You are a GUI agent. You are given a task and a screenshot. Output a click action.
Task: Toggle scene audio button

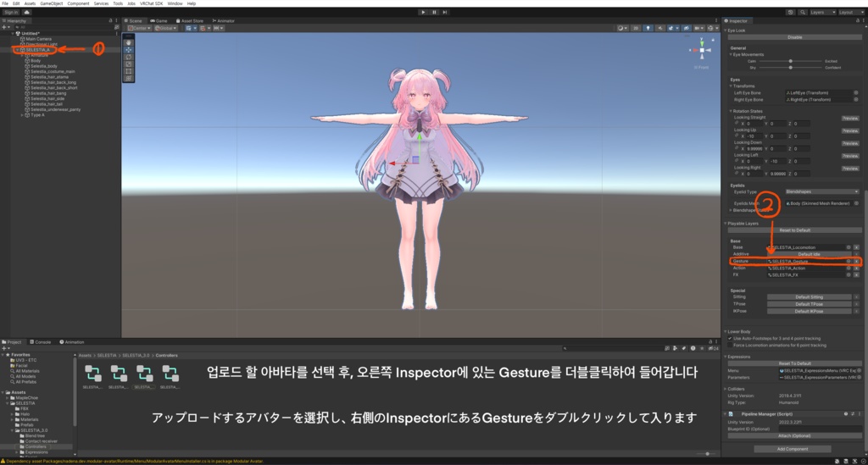(659, 28)
